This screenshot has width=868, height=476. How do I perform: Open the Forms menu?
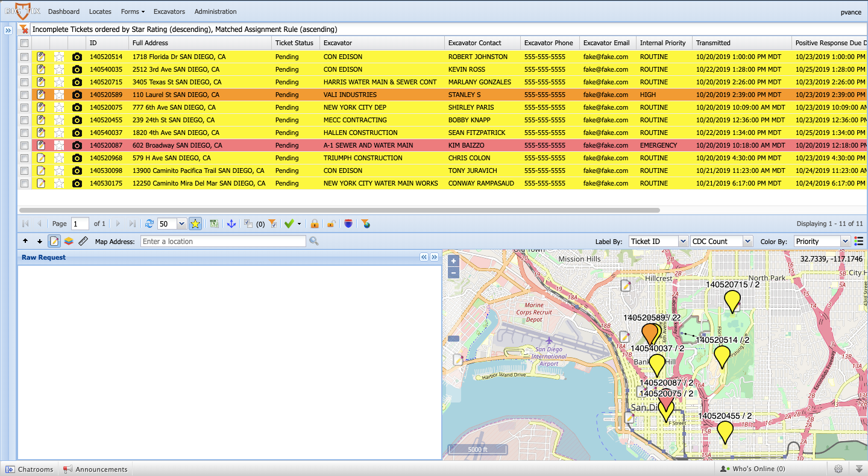coord(132,11)
